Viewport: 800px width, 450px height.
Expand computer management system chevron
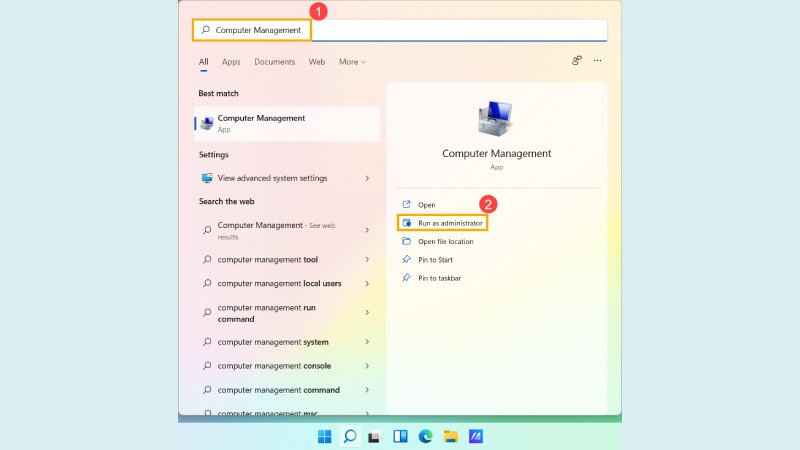pos(367,342)
